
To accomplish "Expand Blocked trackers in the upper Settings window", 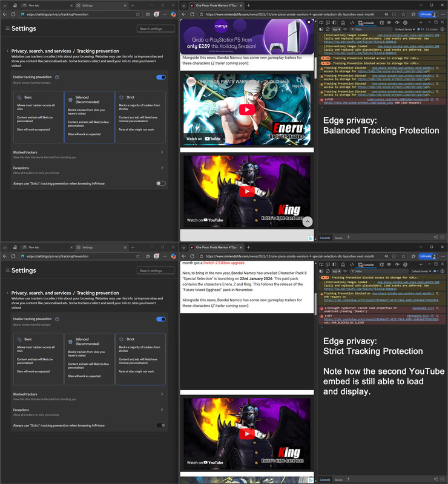I will click(x=89, y=154).
